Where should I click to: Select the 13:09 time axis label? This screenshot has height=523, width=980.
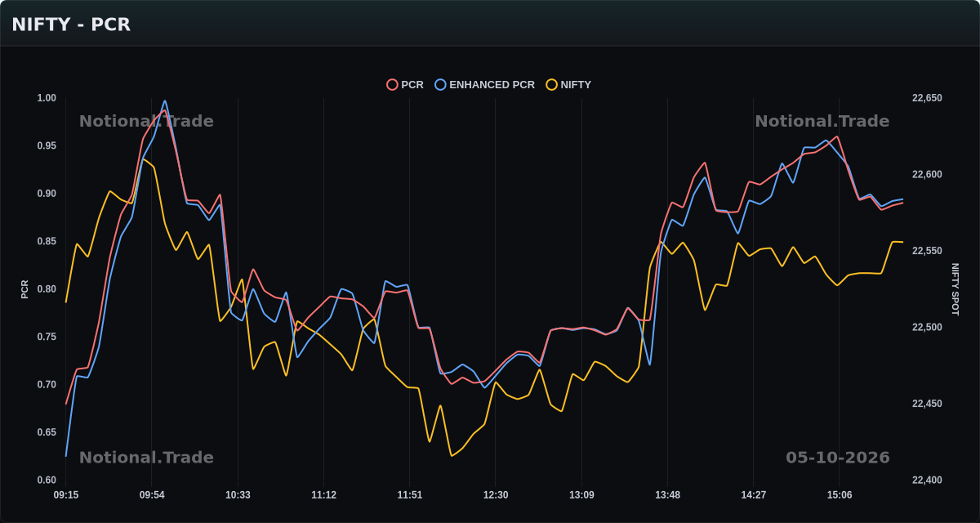point(581,495)
